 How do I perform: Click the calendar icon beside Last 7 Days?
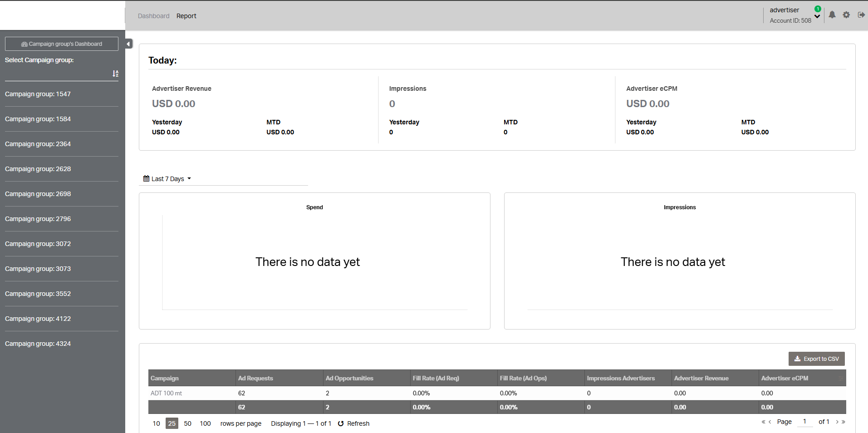click(146, 178)
